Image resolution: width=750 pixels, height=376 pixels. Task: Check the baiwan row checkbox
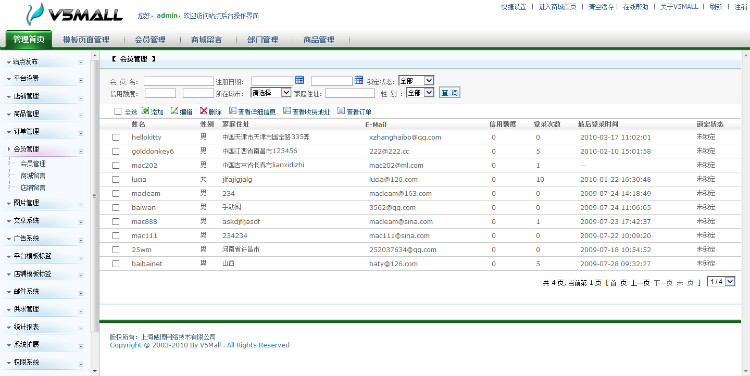coord(116,208)
